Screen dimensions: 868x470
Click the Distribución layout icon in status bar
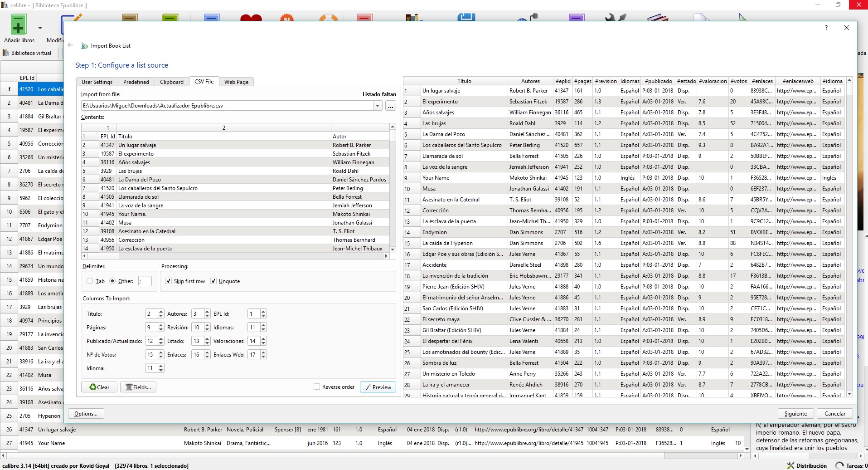(x=790, y=465)
